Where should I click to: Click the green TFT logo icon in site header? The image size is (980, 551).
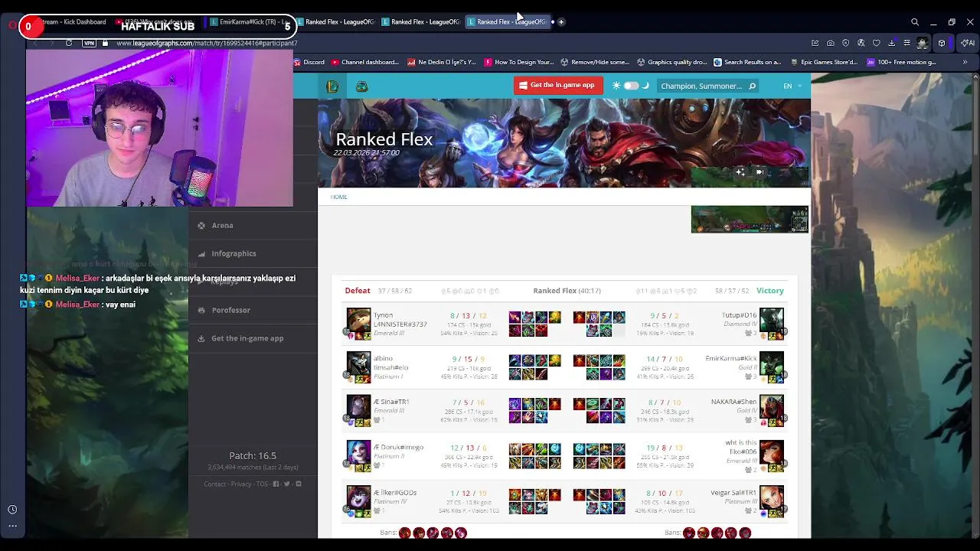pyautogui.click(x=361, y=86)
